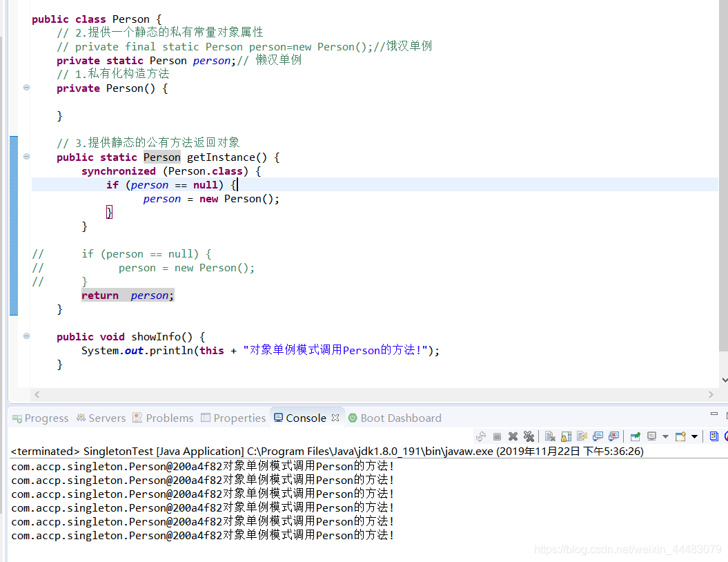This screenshot has width=728, height=562.
Task: Remove the terminated launch from Console
Action: click(513, 436)
